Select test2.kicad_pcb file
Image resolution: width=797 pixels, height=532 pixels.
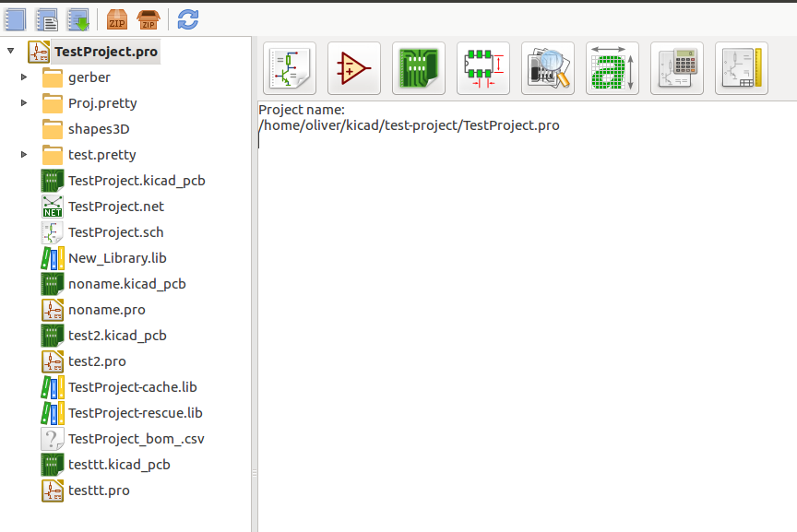point(117,336)
